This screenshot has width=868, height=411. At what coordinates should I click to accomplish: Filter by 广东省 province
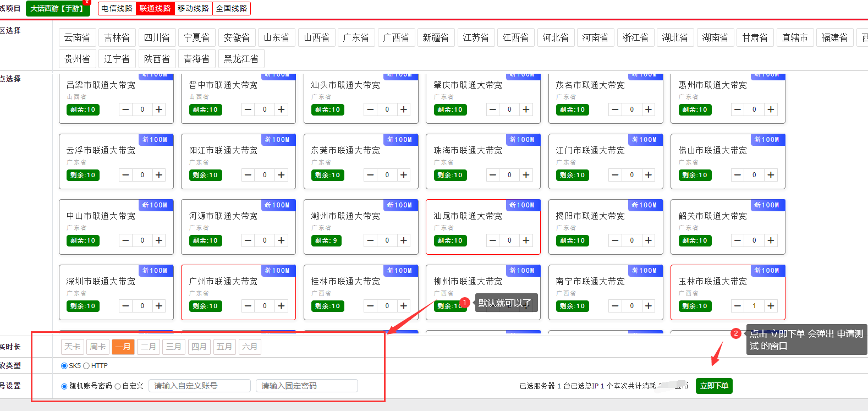tap(356, 37)
